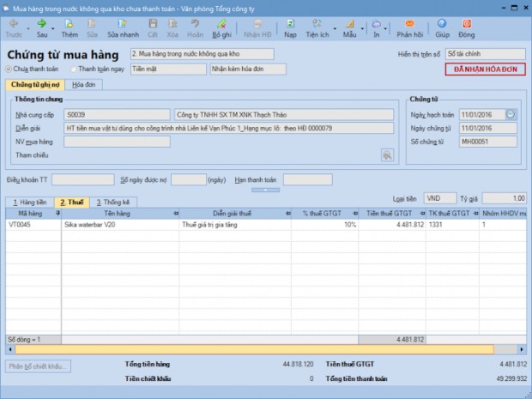
Task: Open Giúp help
Action: point(442,28)
